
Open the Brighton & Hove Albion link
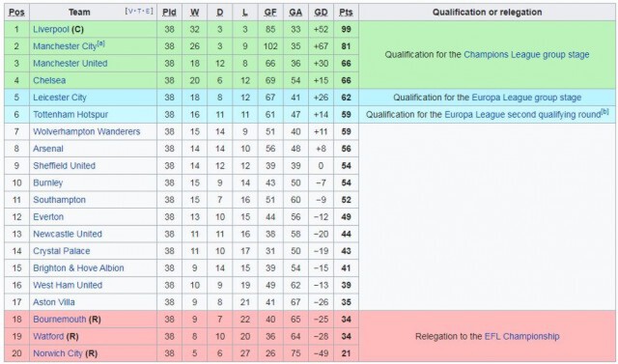78,268
